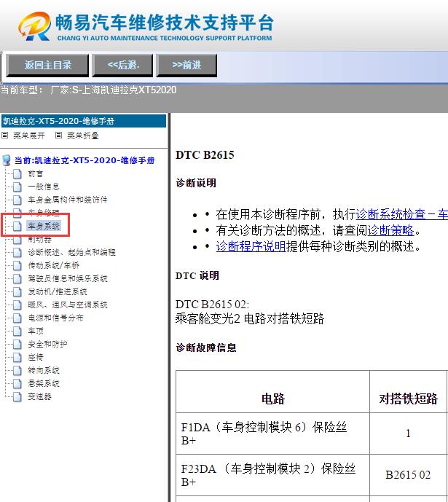Click the F1DA（车身控制模块 6）保险丝 cell
Screen dimensions: 448x502
(273, 434)
